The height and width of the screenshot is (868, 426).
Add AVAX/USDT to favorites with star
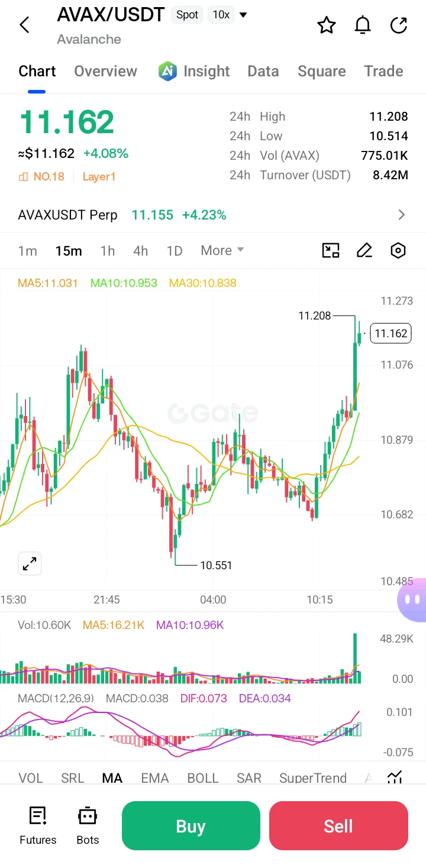pos(327,25)
